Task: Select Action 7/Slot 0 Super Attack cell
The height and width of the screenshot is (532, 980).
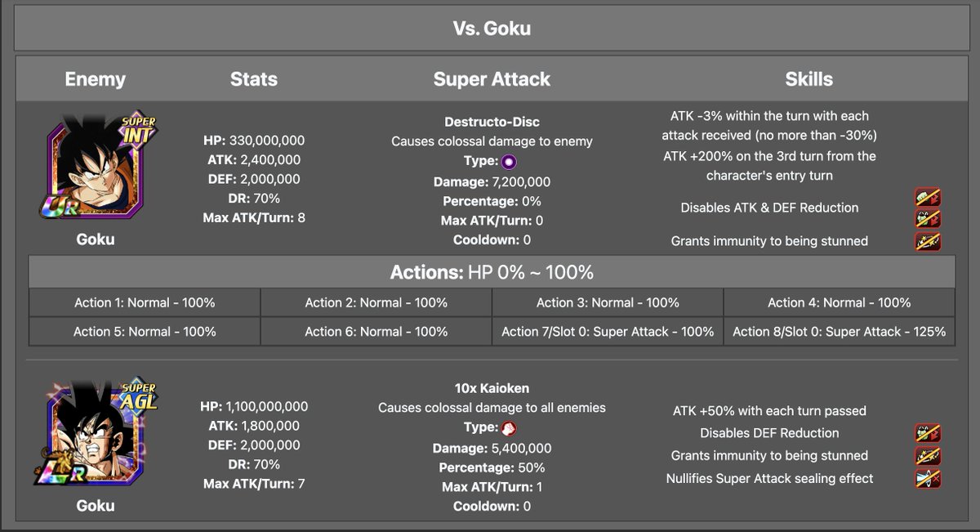Action: 608,331
